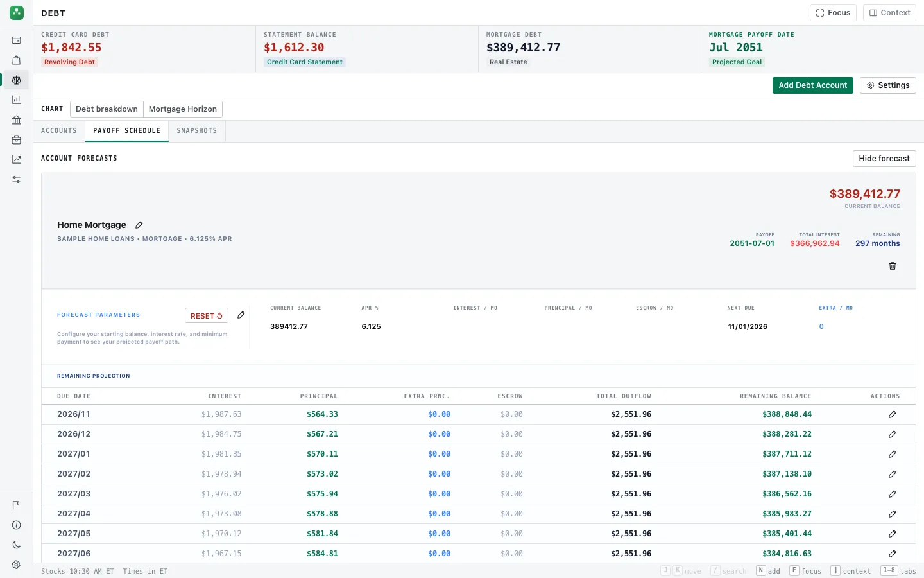This screenshot has width=924, height=578.
Task: Edit the 2027/05 payment row
Action: click(x=893, y=534)
